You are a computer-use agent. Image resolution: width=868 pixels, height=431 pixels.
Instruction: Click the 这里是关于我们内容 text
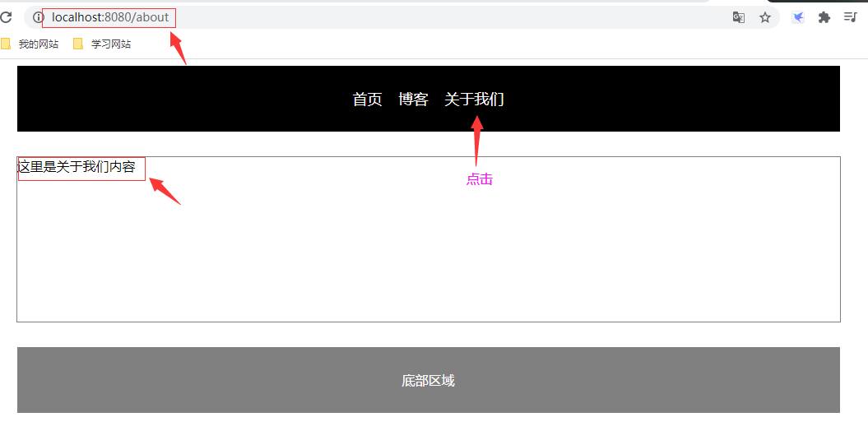pos(77,166)
